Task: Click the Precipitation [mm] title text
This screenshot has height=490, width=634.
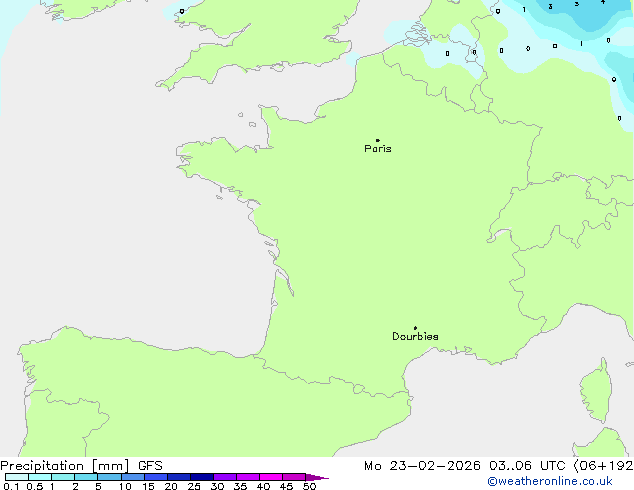Action: [64, 466]
